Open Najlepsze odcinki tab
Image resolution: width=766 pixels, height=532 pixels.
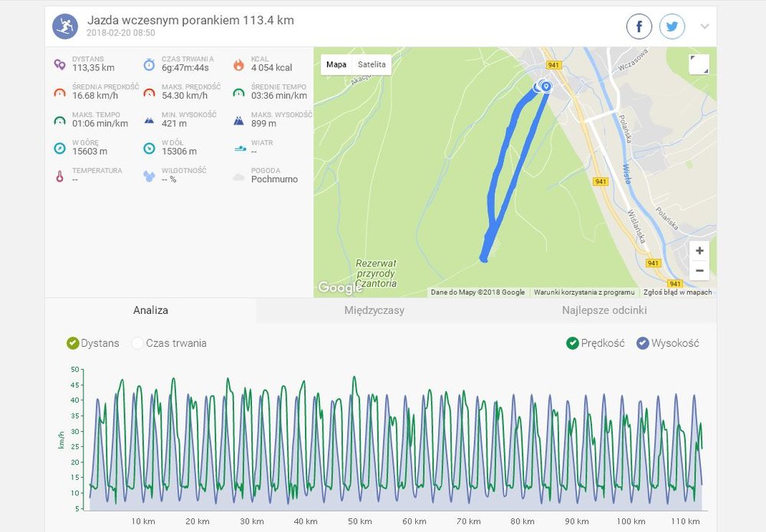click(604, 311)
